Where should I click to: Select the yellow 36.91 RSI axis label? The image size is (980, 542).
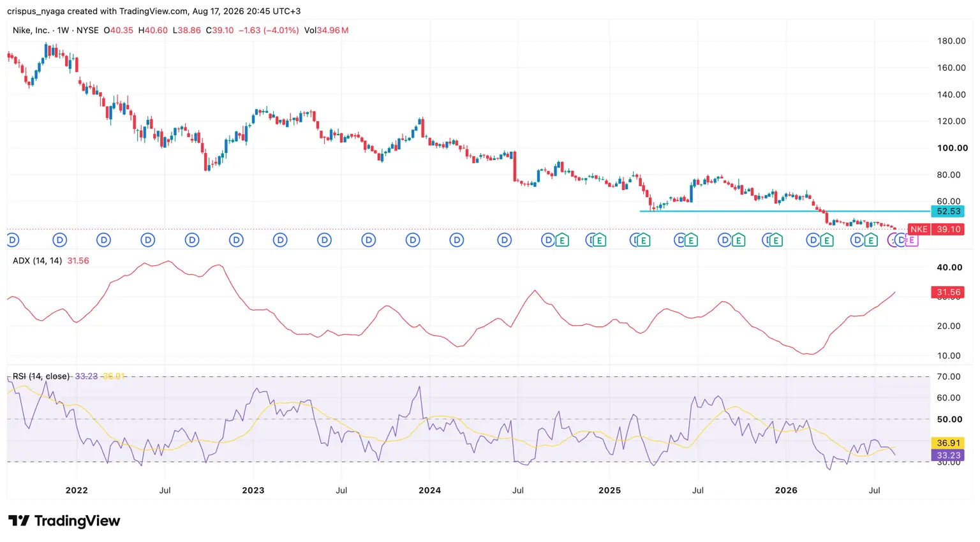948,443
